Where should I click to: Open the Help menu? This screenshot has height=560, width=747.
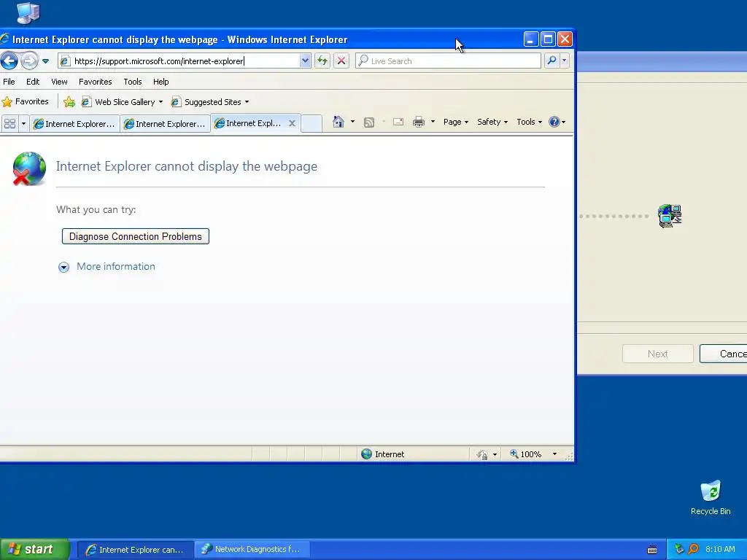[161, 82]
